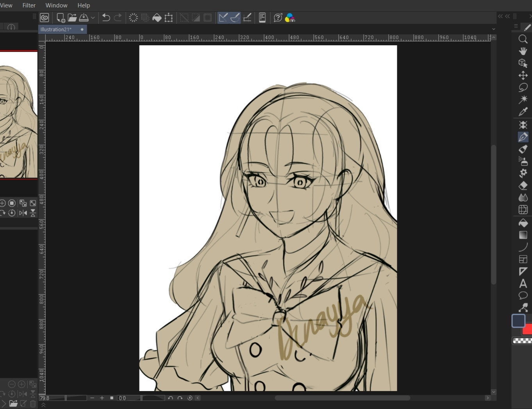Select the Gradient tool
This screenshot has width=532, height=409.
pos(523,235)
